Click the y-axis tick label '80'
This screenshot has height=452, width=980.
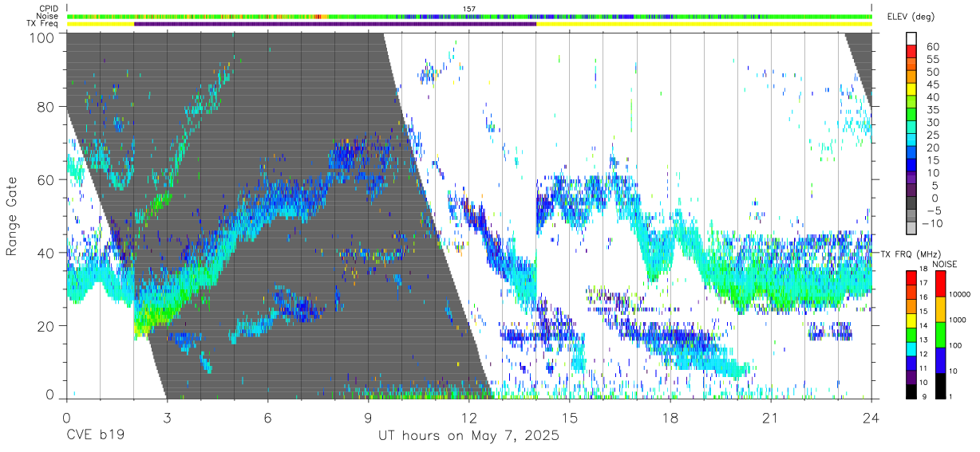coord(47,107)
